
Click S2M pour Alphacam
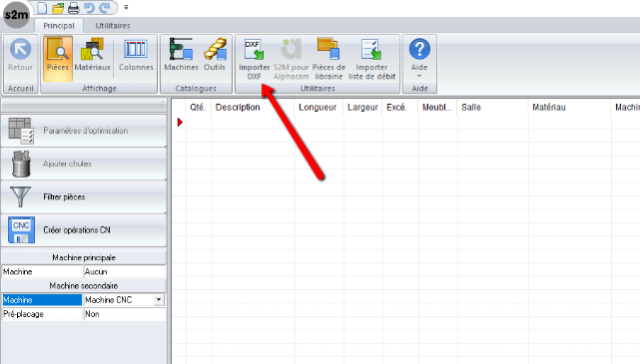(x=291, y=60)
